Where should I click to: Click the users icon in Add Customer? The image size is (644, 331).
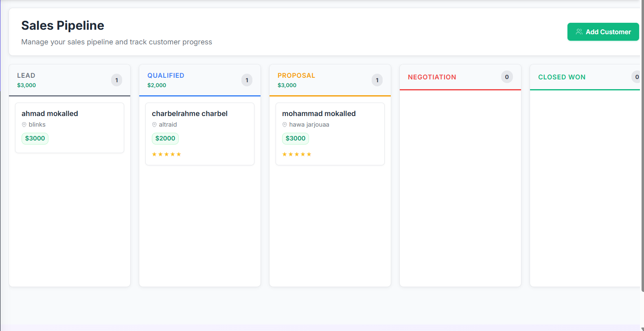(579, 32)
